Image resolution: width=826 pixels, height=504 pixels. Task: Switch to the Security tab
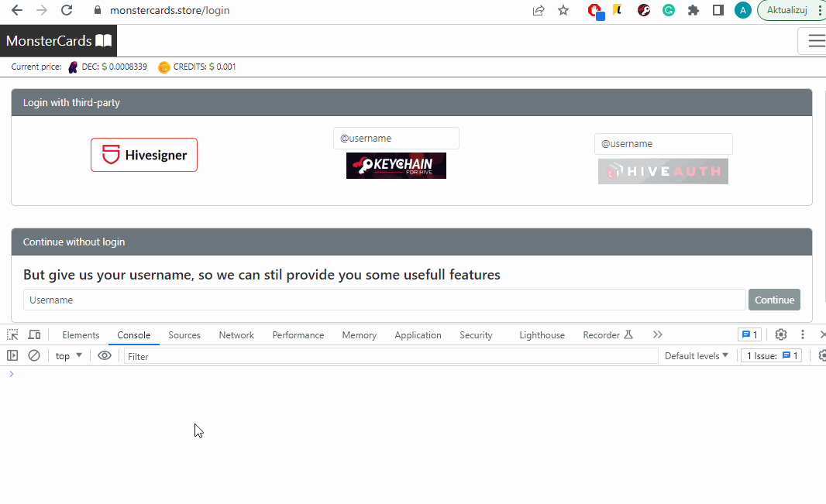pos(477,335)
